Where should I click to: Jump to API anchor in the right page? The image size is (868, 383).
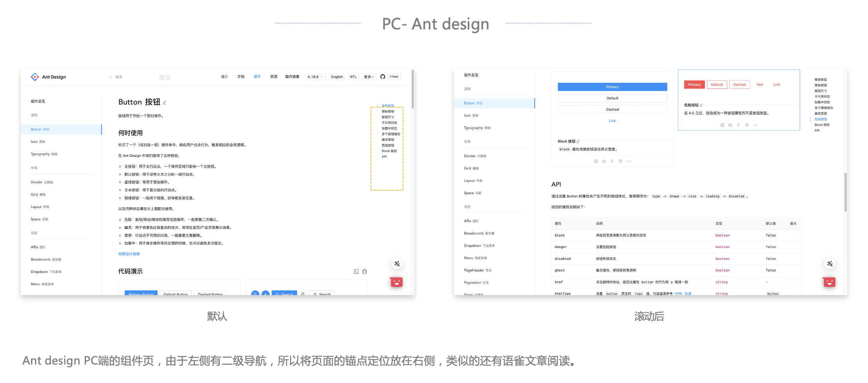(817, 130)
